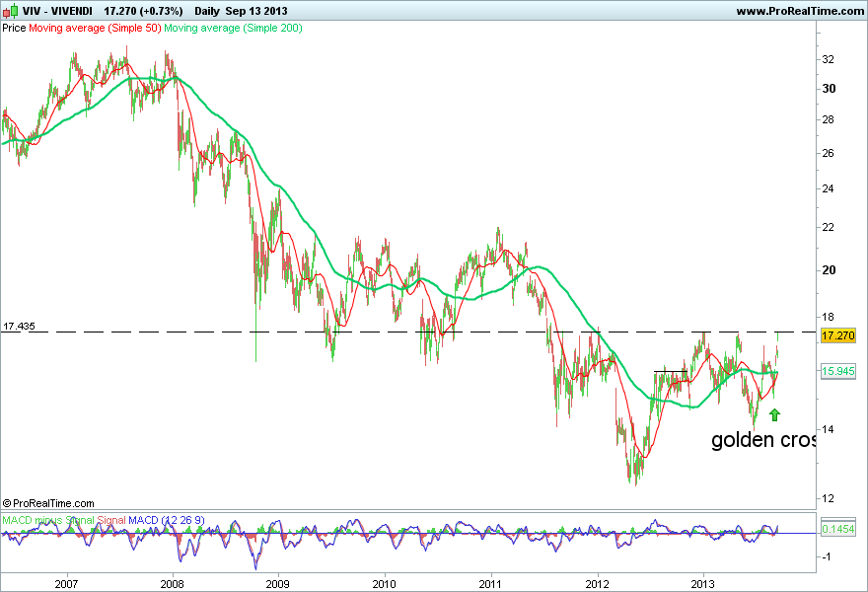Click the 24 price axis label
The image size is (868, 592).
tap(829, 188)
